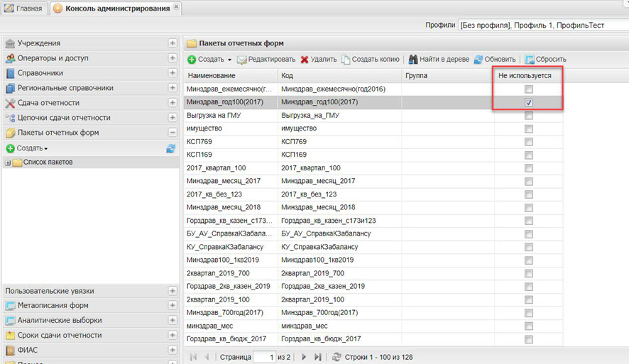Collapse the Пакеты отчетных форм section
This screenshot has width=629, height=364.
pyautogui.click(x=173, y=133)
